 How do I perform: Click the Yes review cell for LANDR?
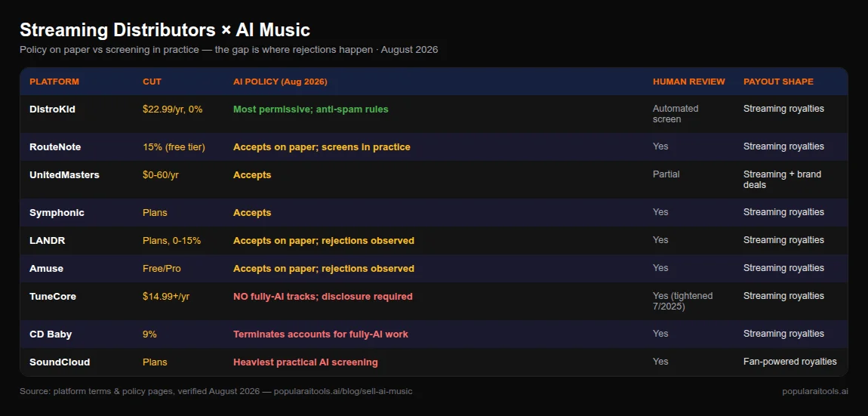[x=660, y=240]
